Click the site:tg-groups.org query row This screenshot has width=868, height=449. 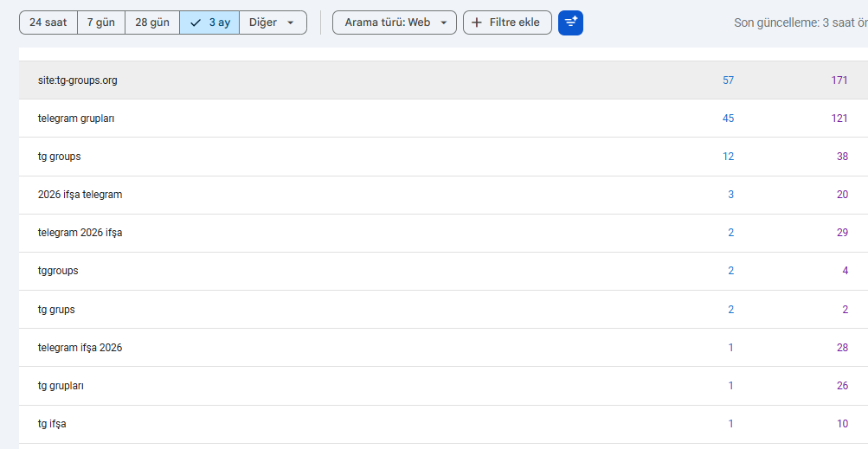point(443,80)
